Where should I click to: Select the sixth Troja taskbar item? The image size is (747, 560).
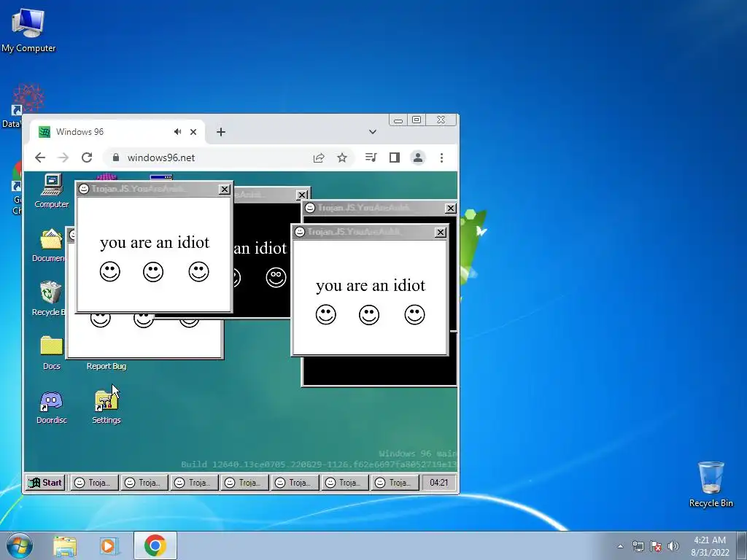(x=345, y=483)
